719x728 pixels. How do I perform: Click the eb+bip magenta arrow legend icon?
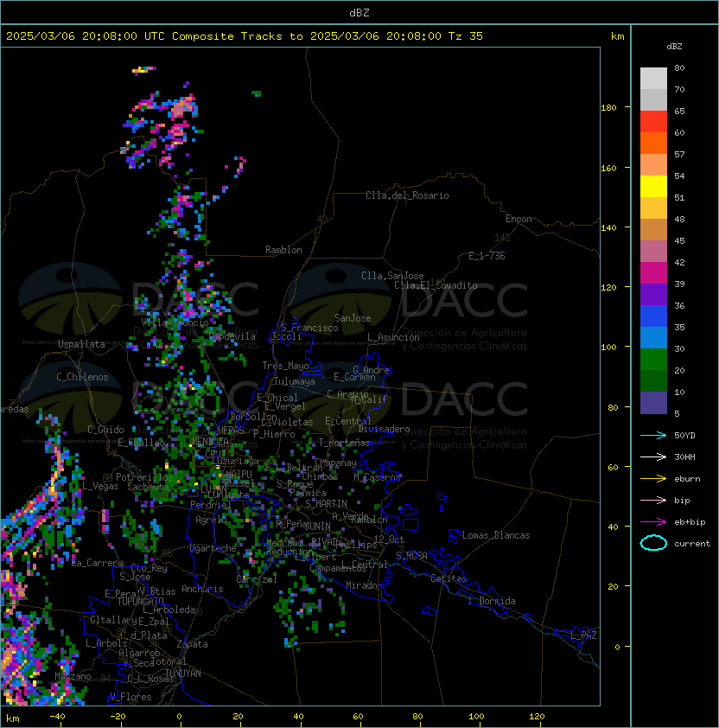(653, 522)
